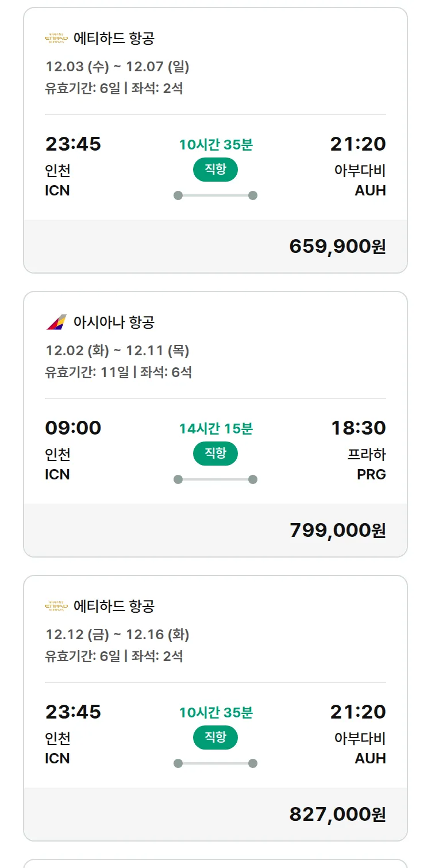Click the 18:30 arrival time
This screenshot has width=431, height=868.
pyautogui.click(x=358, y=428)
